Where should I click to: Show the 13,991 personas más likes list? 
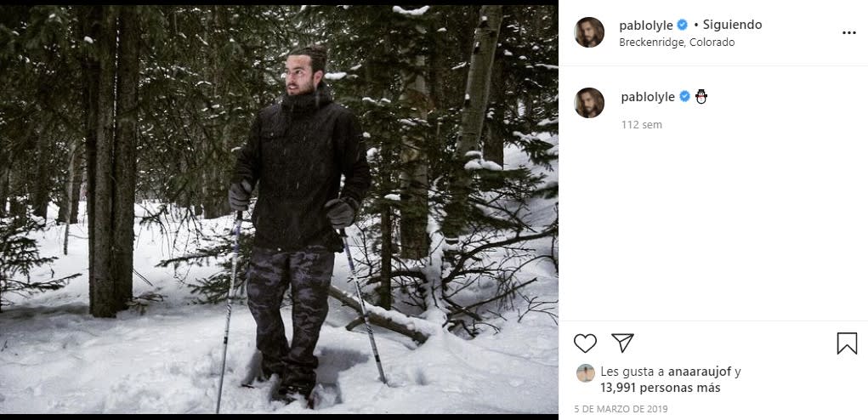[660, 388]
